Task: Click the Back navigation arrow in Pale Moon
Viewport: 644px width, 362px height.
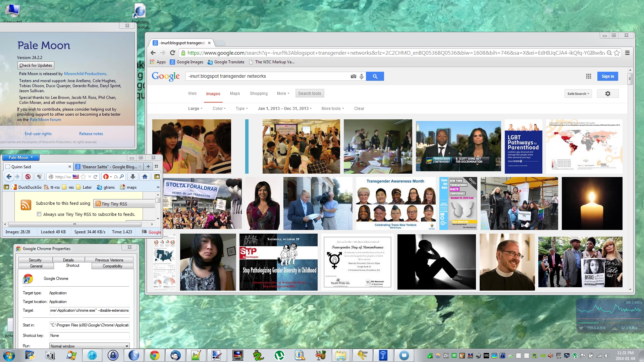Action: tap(8, 177)
